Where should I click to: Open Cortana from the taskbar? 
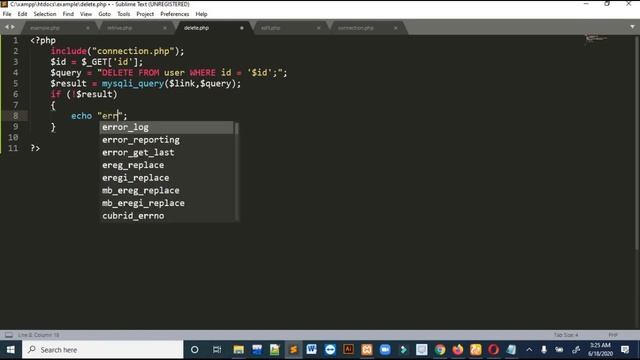pyautogui.click(x=195, y=350)
